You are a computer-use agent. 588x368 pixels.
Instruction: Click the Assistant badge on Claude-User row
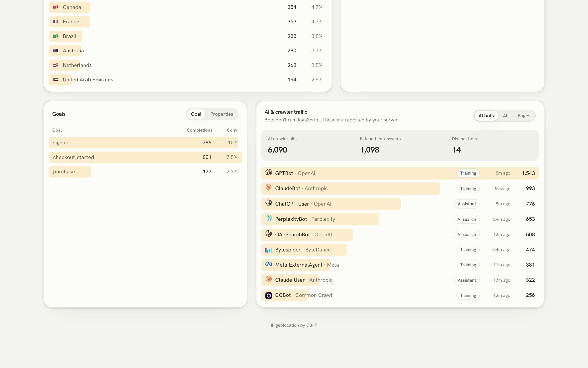(x=467, y=280)
